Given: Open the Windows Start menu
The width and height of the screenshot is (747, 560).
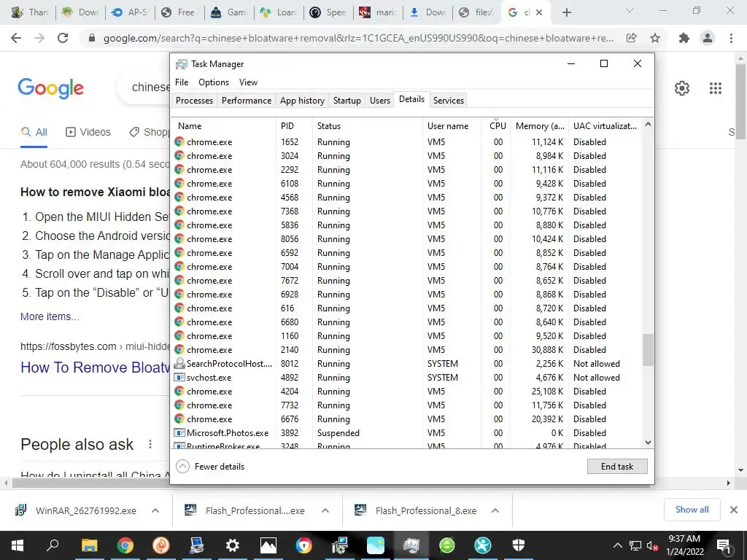Looking at the screenshot, I should [18, 545].
